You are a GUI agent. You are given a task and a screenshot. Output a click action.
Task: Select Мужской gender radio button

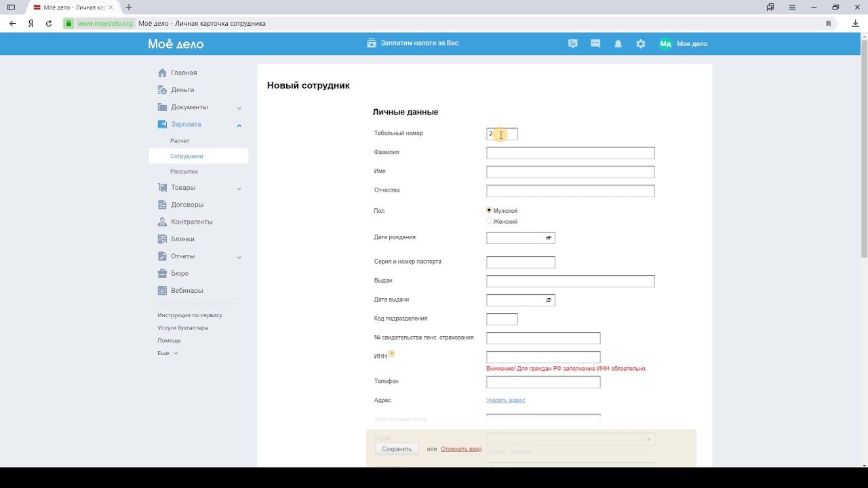pos(489,210)
